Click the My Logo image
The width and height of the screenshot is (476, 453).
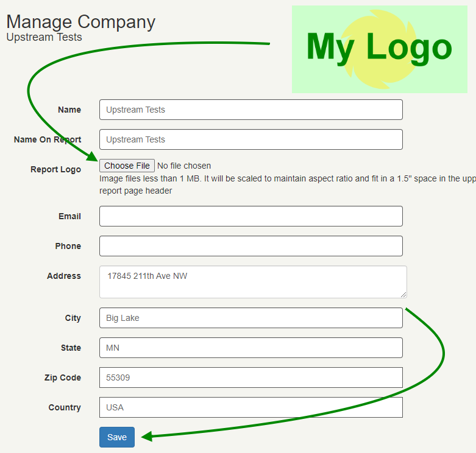(x=379, y=49)
